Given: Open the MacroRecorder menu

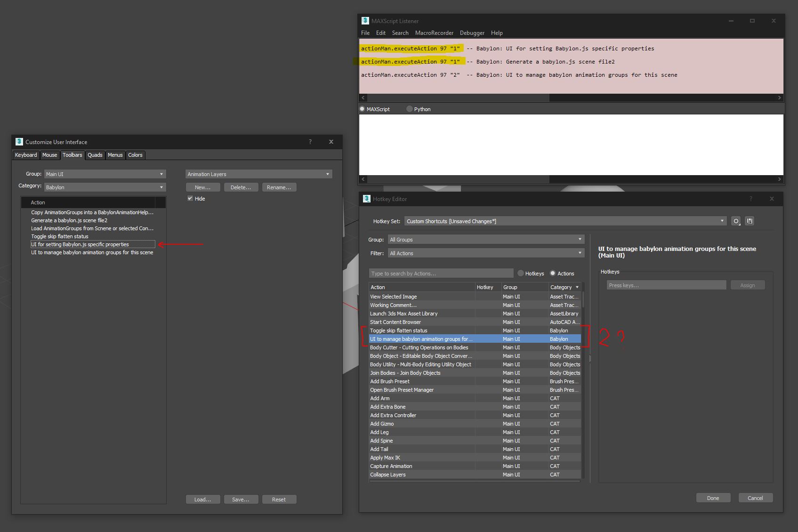Looking at the screenshot, I should 434,33.
